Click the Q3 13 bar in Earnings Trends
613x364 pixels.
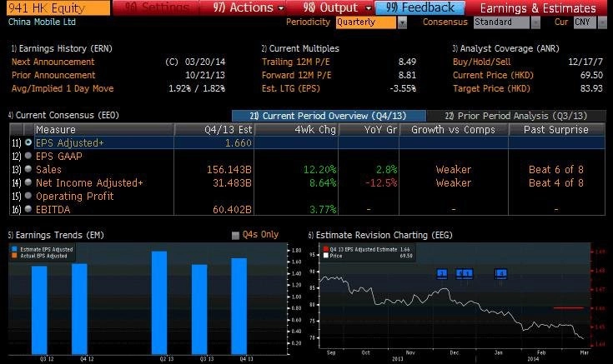tap(199, 309)
